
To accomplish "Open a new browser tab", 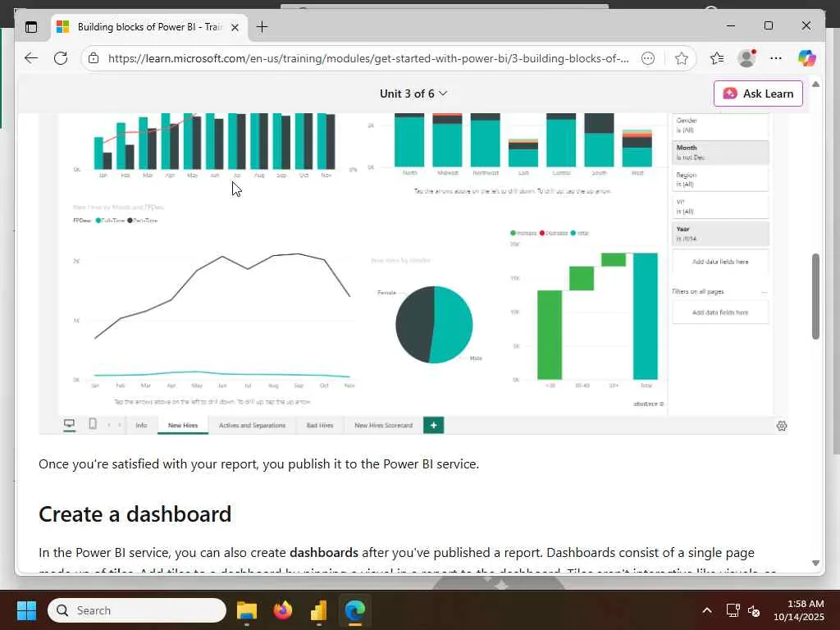I will click(262, 27).
